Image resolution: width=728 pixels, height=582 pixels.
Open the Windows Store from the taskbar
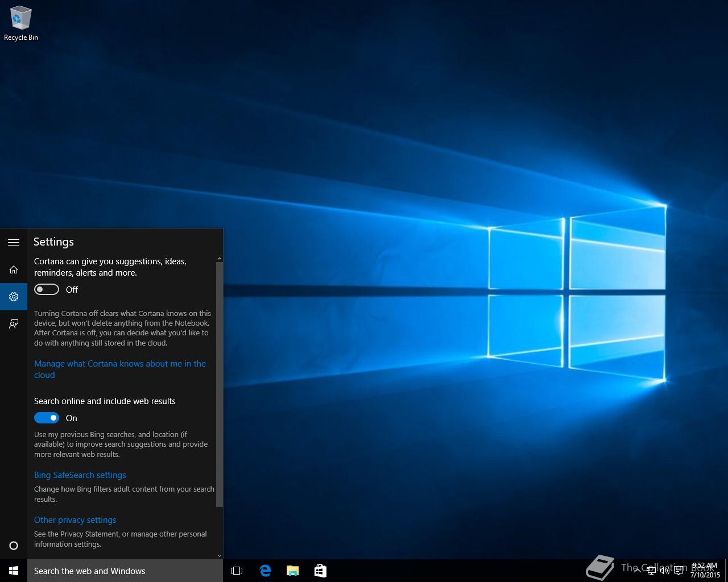(320, 571)
